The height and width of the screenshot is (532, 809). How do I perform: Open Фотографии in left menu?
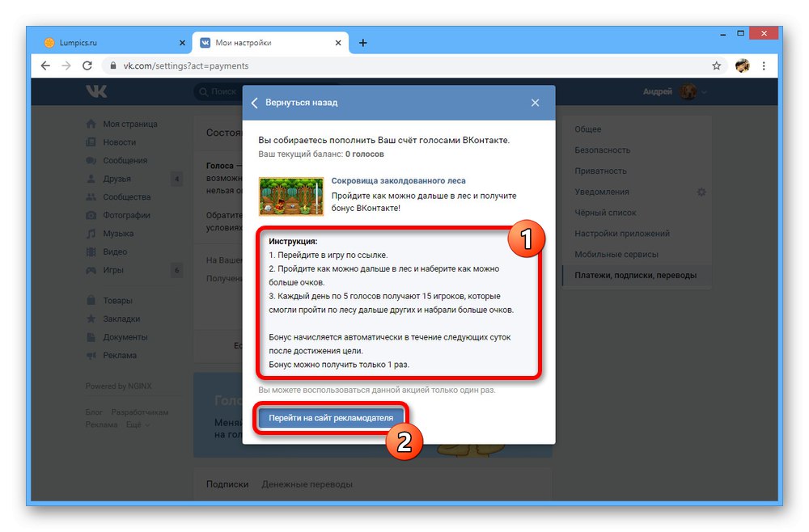[x=126, y=215]
